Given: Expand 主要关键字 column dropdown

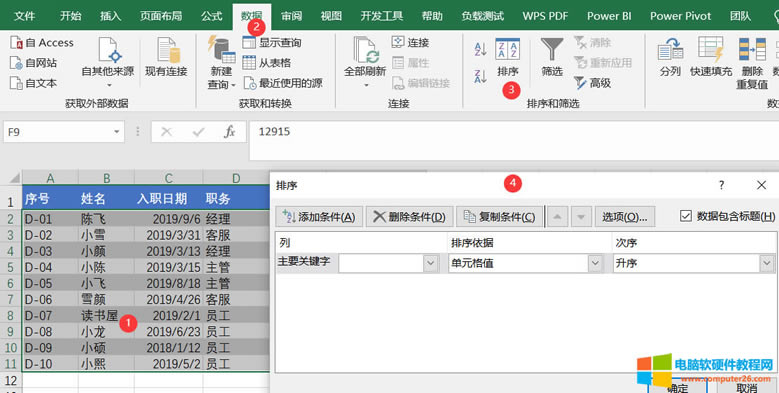Looking at the screenshot, I should click(431, 263).
